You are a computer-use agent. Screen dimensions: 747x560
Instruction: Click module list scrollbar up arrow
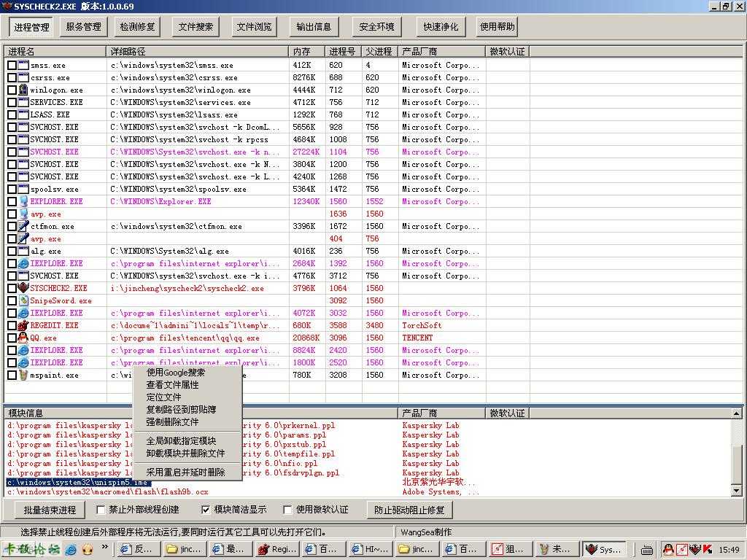(737, 413)
